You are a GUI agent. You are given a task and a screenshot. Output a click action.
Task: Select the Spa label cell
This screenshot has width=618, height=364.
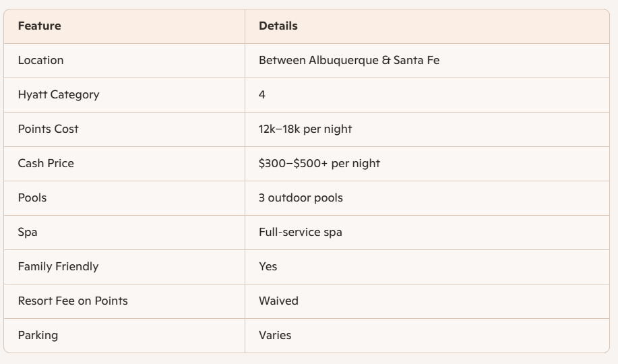click(28, 232)
